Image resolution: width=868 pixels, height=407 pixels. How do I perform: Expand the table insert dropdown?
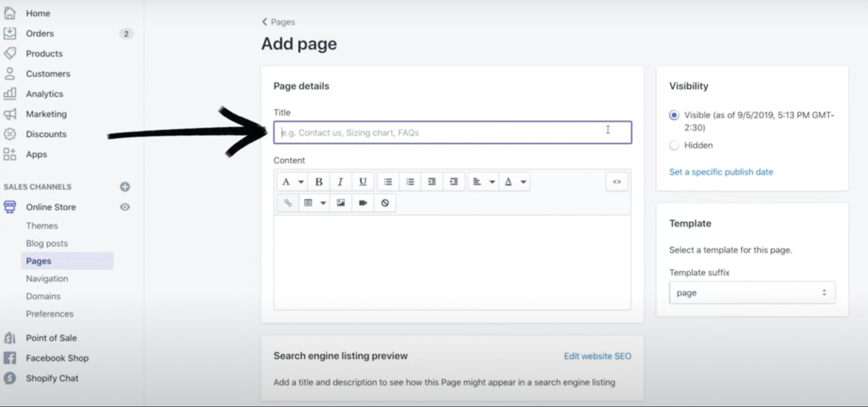point(323,202)
